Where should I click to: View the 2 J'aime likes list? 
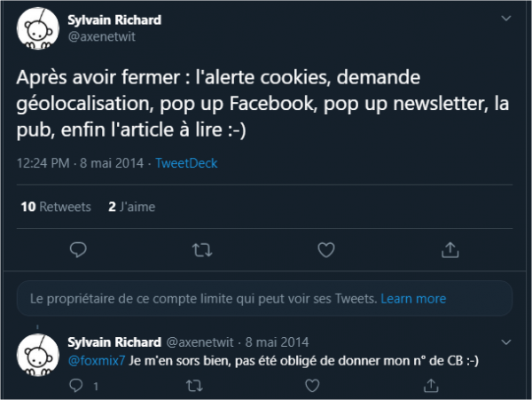coord(131,207)
